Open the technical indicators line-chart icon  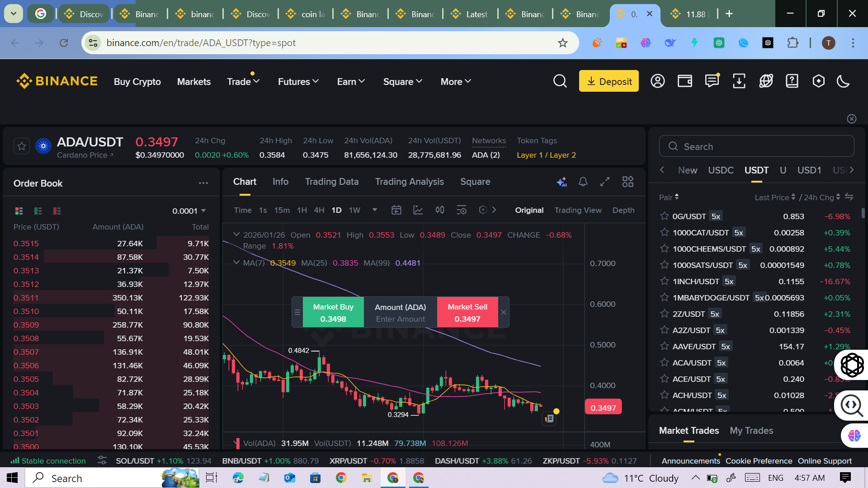418,210
